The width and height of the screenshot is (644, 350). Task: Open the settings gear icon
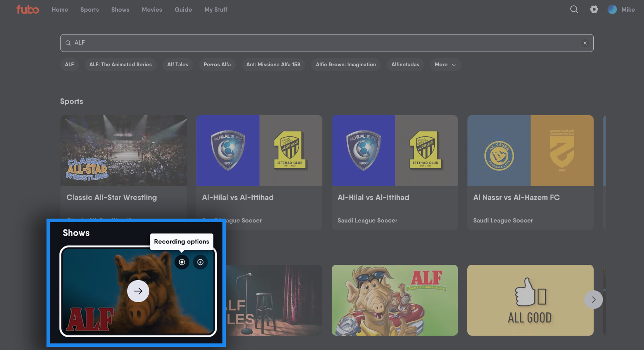click(594, 9)
